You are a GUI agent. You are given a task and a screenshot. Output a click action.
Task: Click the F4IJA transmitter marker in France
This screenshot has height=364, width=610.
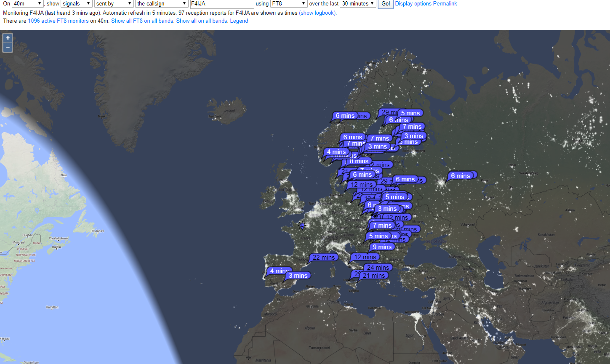coord(301,226)
